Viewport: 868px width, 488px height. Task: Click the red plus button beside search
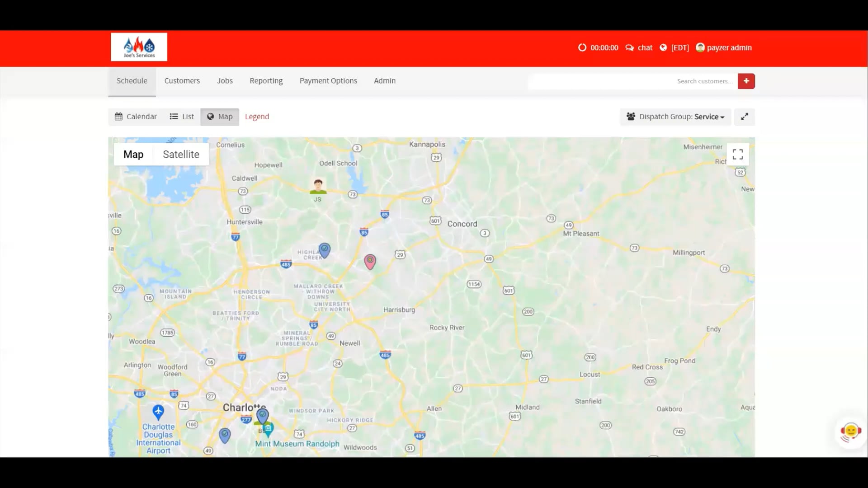(746, 81)
